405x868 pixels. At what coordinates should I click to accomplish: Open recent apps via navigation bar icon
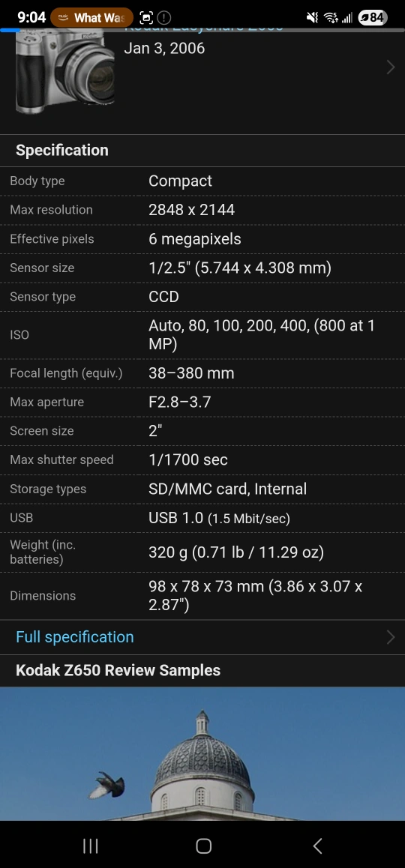[x=90, y=846]
